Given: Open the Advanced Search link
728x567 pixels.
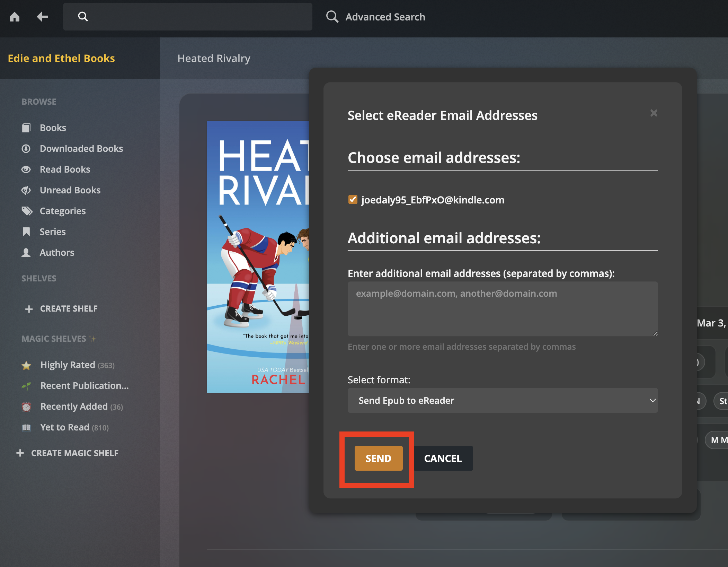Looking at the screenshot, I should tap(385, 17).
